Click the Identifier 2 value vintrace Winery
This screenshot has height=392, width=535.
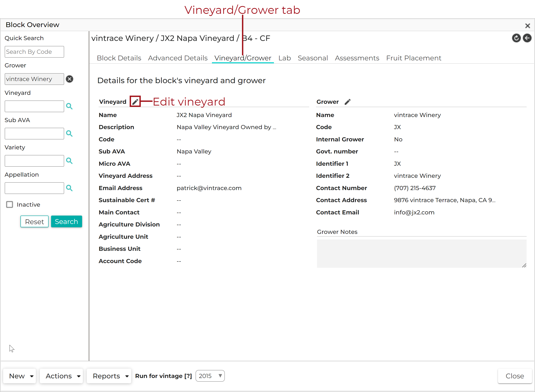point(417,176)
